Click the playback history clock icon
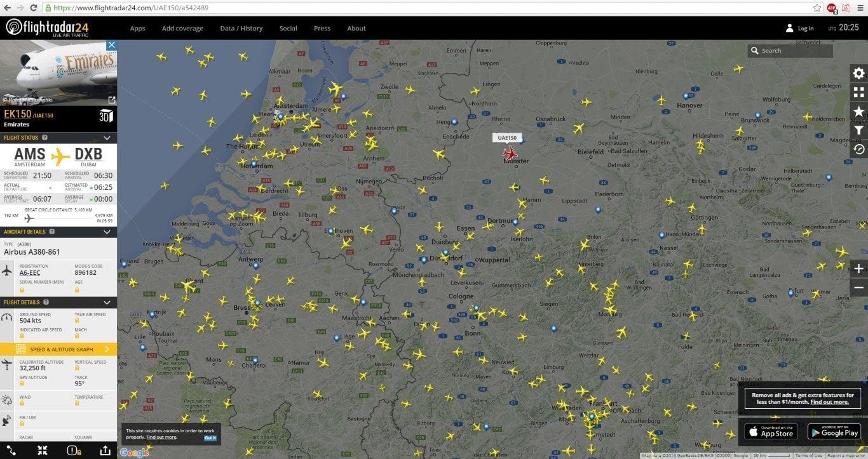Viewport: 868px width, 459px height. click(858, 149)
